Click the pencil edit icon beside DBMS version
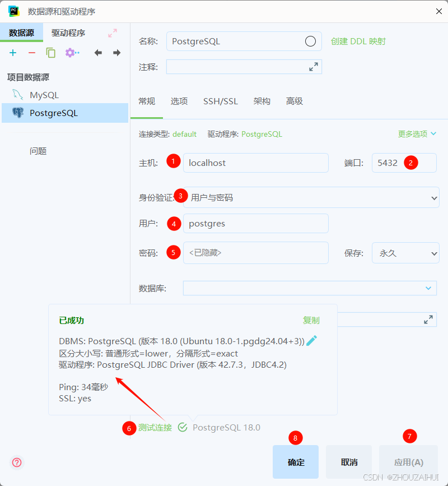Image resolution: width=448 pixels, height=486 pixels. pyautogui.click(x=311, y=340)
